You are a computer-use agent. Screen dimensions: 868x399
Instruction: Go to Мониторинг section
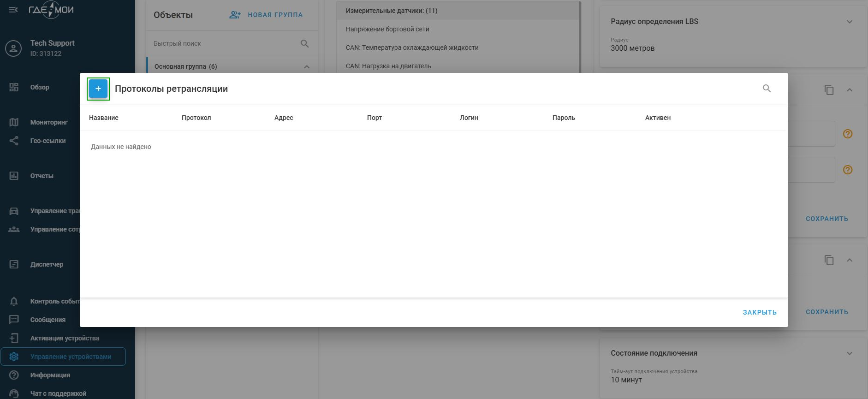tap(48, 122)
